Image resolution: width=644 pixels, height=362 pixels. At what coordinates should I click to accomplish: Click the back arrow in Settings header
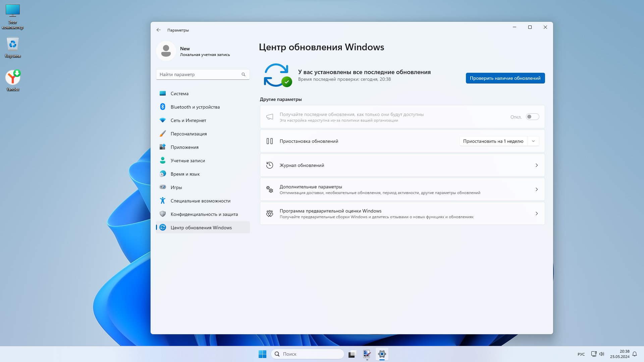[159, 30]
